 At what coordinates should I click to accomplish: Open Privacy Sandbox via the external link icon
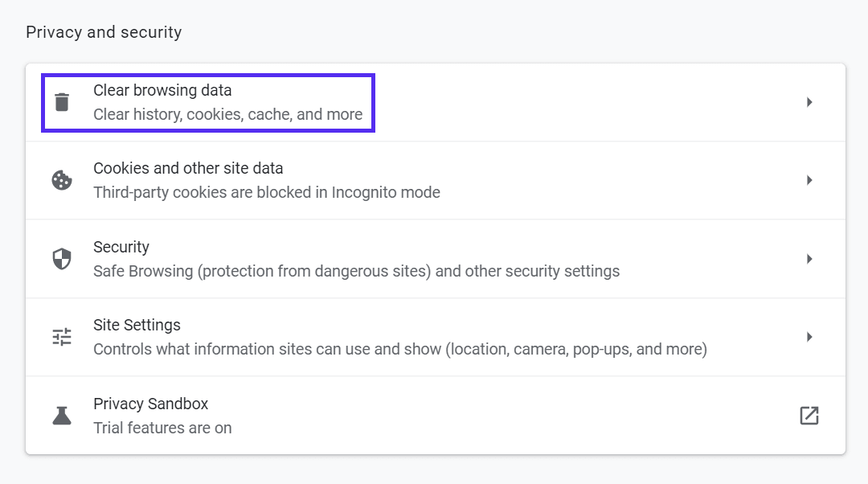coord(809,415)
